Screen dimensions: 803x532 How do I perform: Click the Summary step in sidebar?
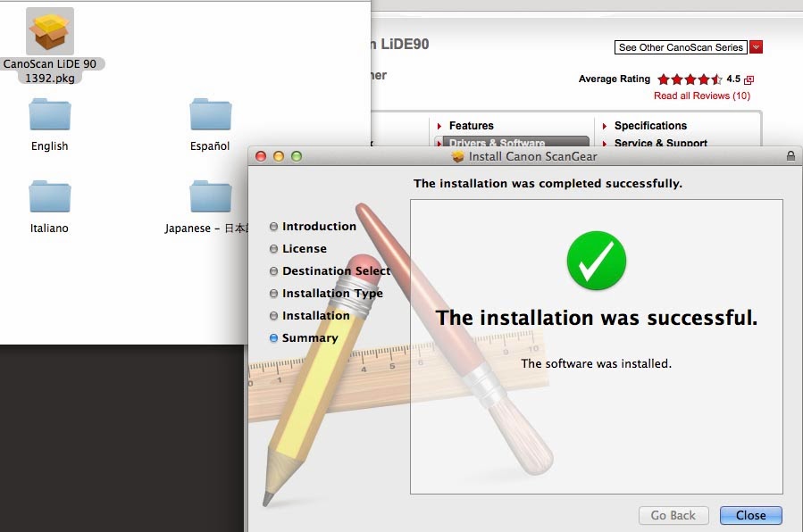pyautogui.click(x=310, y=338)
